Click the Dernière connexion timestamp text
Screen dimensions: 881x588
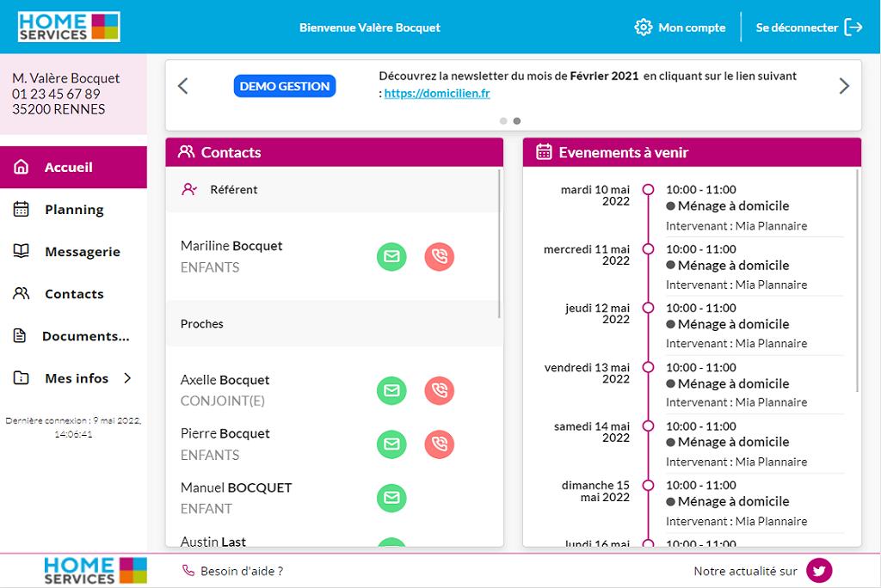point(73,427)
